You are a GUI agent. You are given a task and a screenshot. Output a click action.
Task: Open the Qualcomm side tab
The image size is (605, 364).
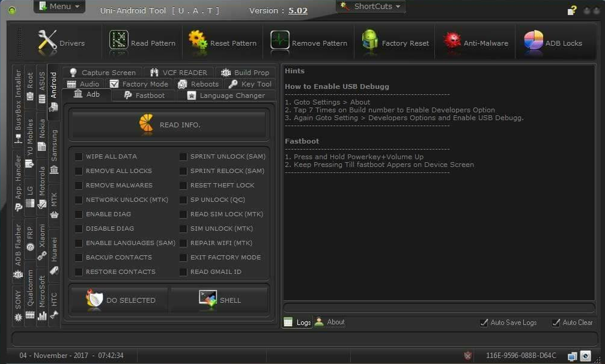pyautogui.click(x=30, y=294)
